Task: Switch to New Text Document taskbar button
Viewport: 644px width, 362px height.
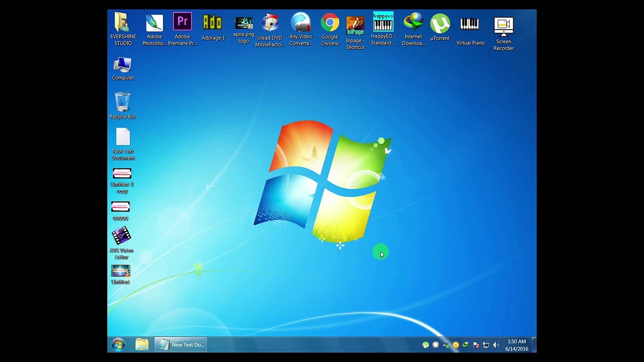Action: [181, 344]
